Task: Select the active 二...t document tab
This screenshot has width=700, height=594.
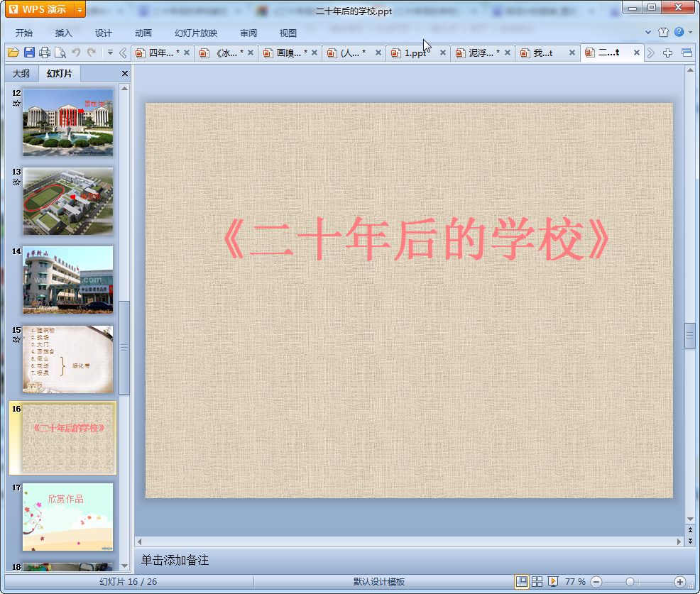Action: point(608,53)
